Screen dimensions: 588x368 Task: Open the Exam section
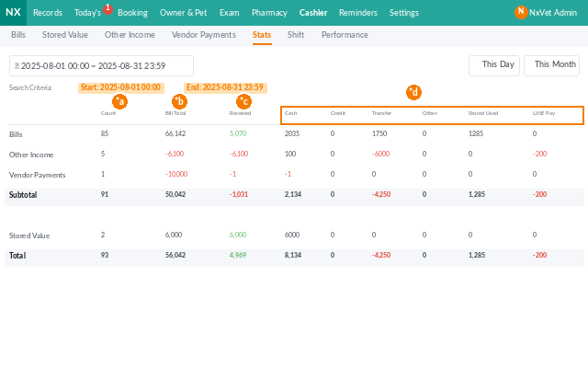coord(230,13)
